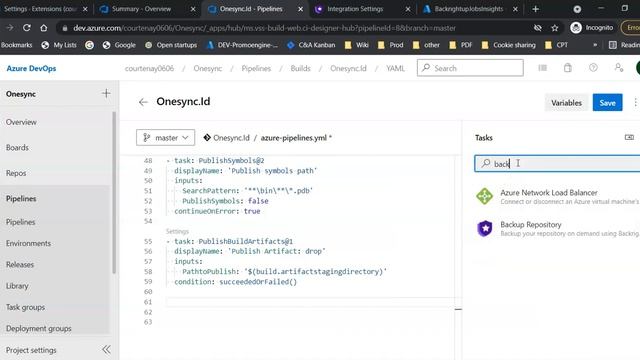Image resolution: width=640 pixels, height=360 pixels.
Task: Click the Save button
Action: [607, 102]
